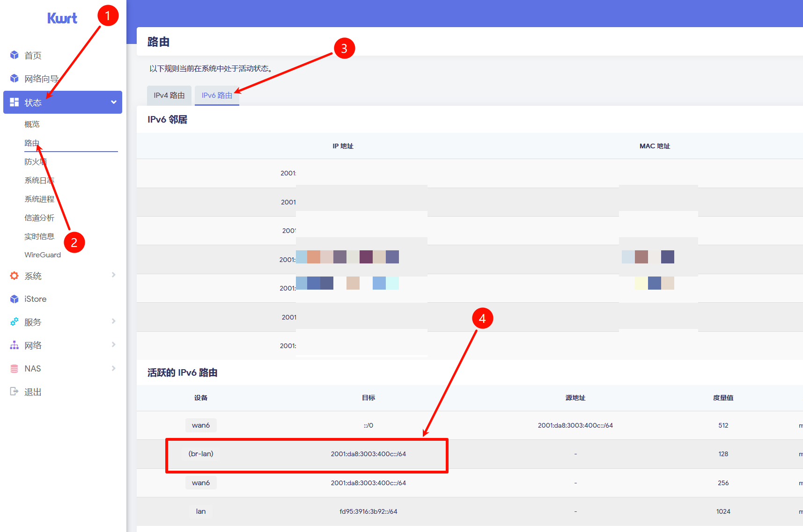Click the 退出 logout icon
Screen dimensions: 803x532
click(14, 391)
